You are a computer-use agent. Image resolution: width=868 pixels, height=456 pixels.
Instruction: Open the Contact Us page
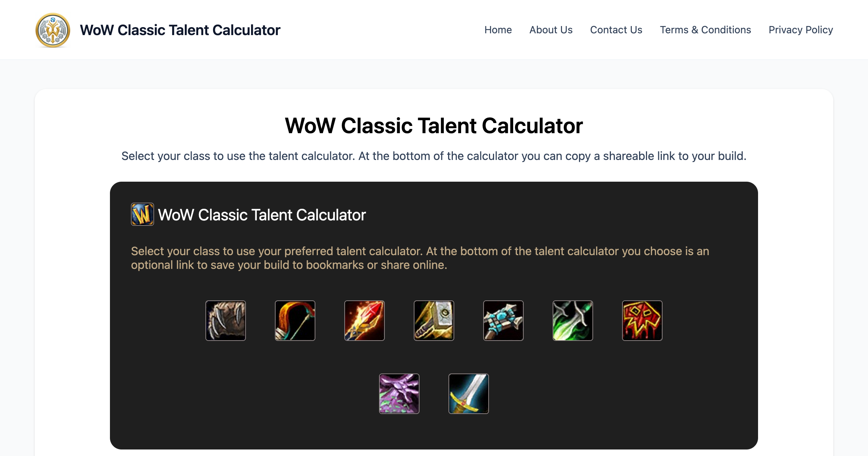coord(616,30)
